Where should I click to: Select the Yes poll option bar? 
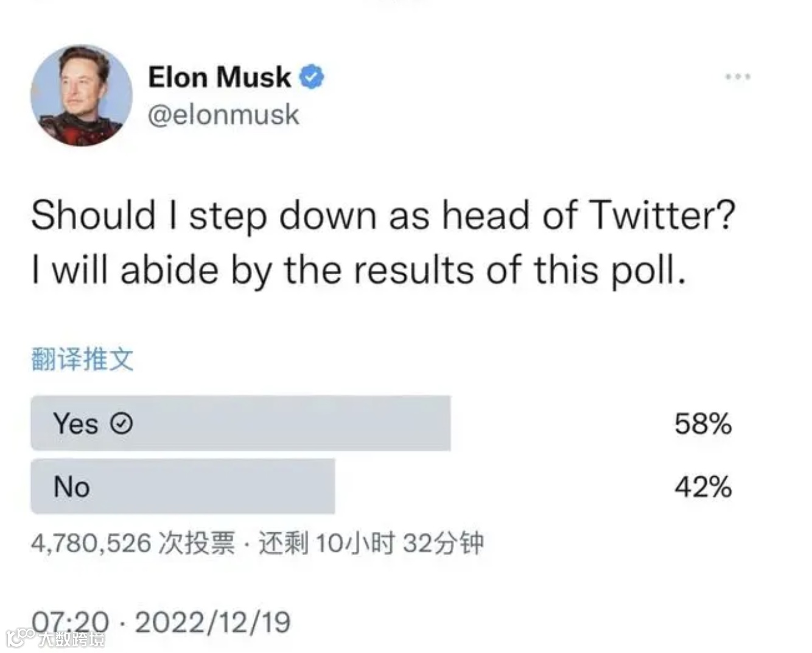240,423
